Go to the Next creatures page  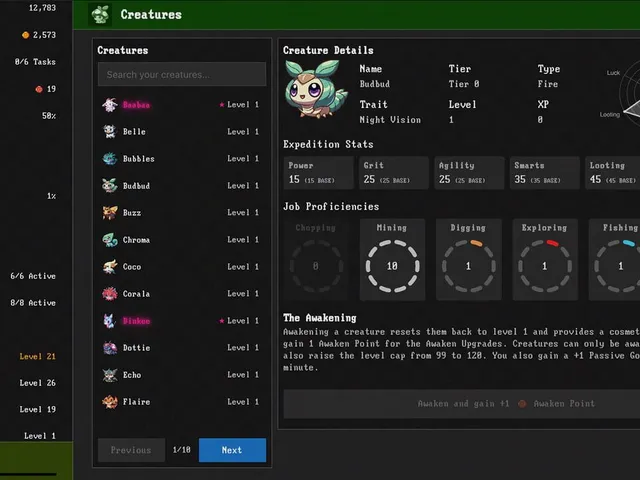[232, 450]
